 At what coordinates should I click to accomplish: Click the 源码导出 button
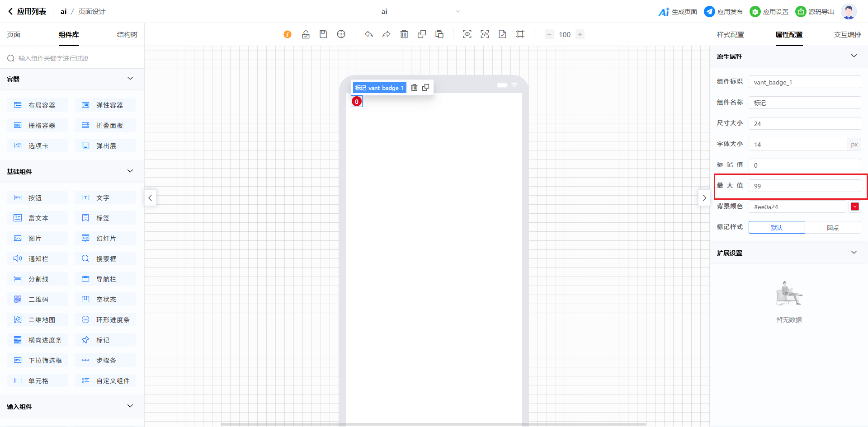point(815,12)
